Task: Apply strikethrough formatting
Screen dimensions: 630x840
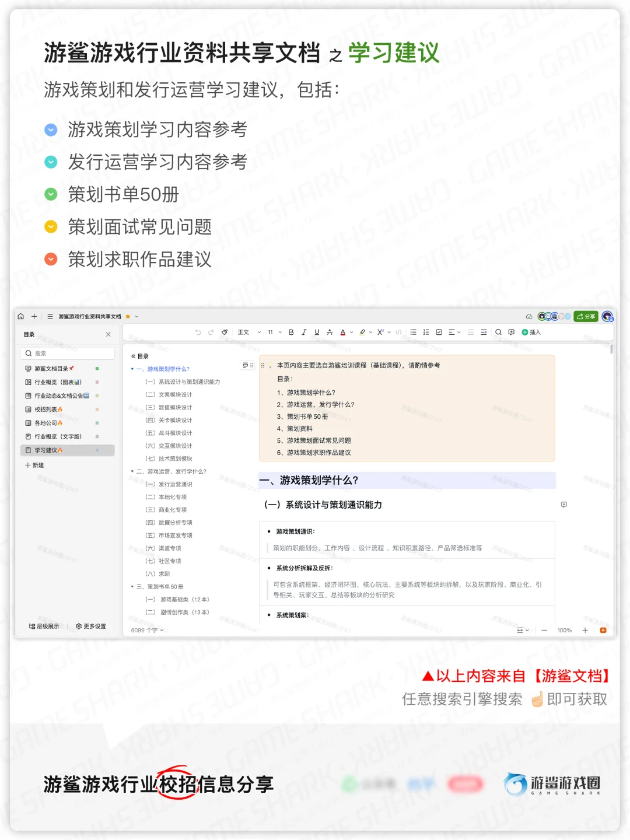Action: point(330,332)
